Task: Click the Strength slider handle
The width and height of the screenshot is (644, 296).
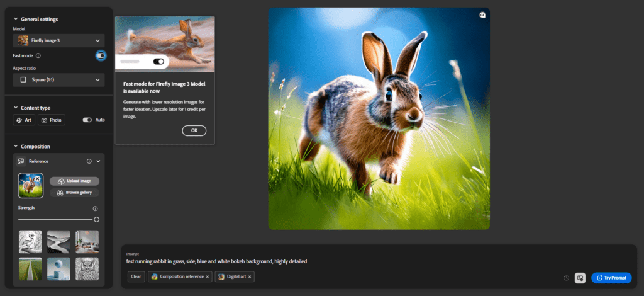Action: point(96,219)
